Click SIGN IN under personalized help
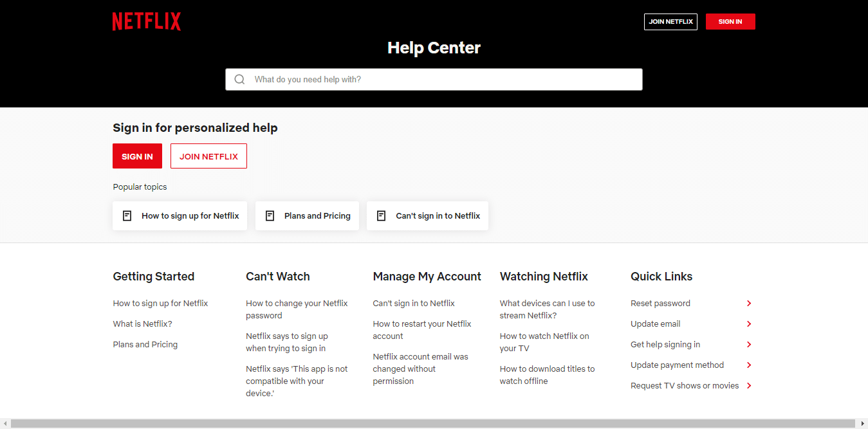This screenshot has width=868, height=429. pos(137,156)
